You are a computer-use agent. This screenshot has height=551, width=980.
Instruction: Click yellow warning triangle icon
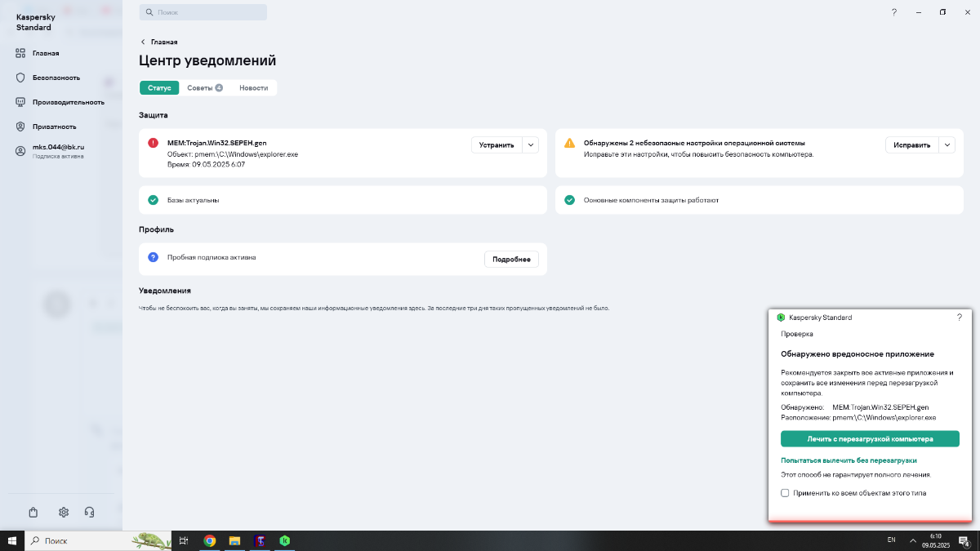570,143
